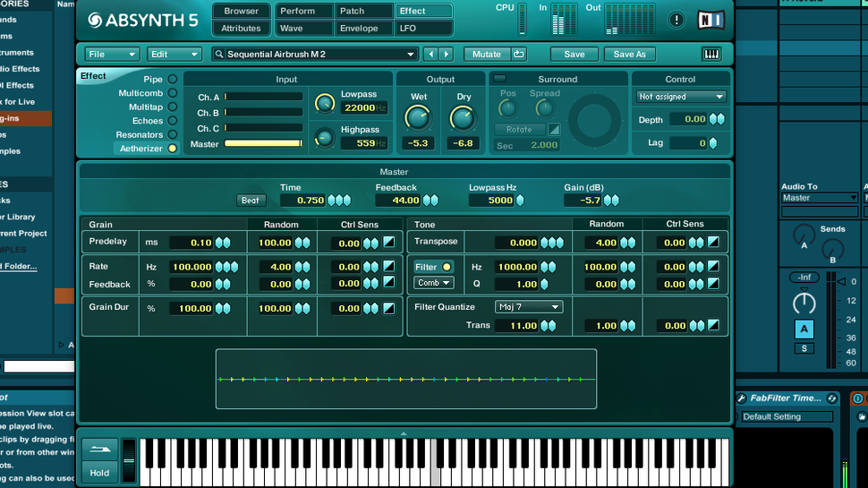The image size is (868, 488).
Task: Click the Grain Dur Ctrl Sens invert icon
Action: pos(389,308)
